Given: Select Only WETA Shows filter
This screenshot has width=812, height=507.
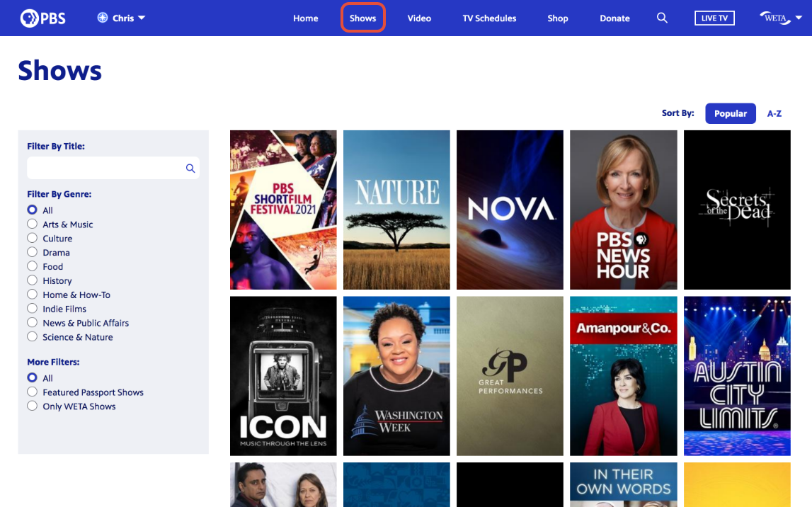Looking at the screenshot, I should [x=32, y=406].
